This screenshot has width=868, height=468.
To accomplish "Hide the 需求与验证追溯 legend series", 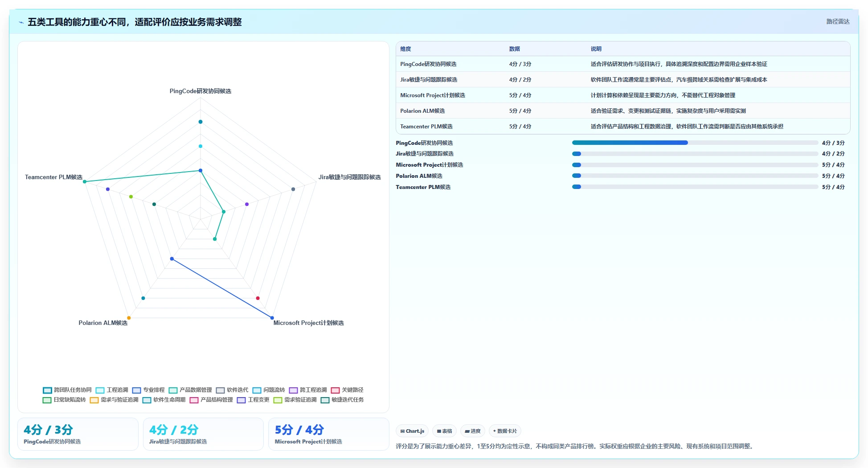I will click(114, 400).
